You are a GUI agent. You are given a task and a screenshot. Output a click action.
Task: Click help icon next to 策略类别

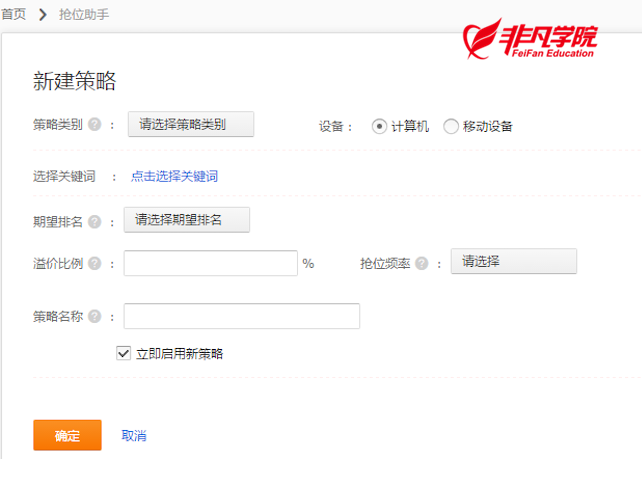point(95,124)
